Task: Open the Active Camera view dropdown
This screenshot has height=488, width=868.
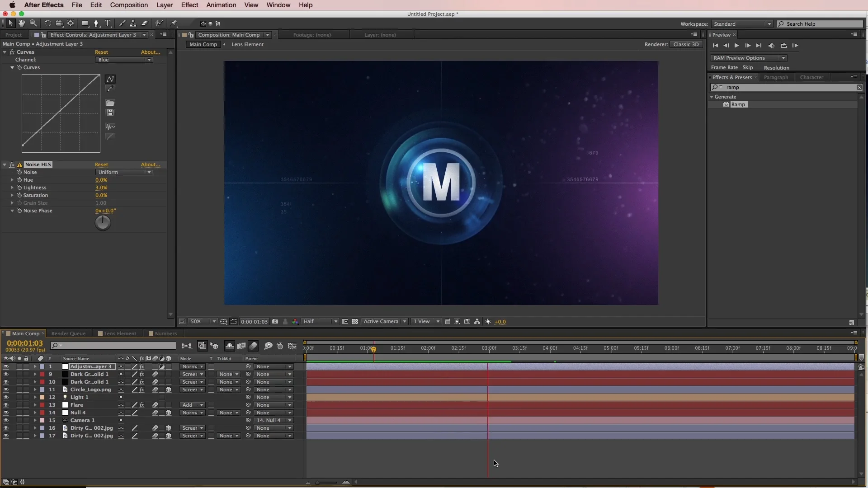Action: pos(385,321)
